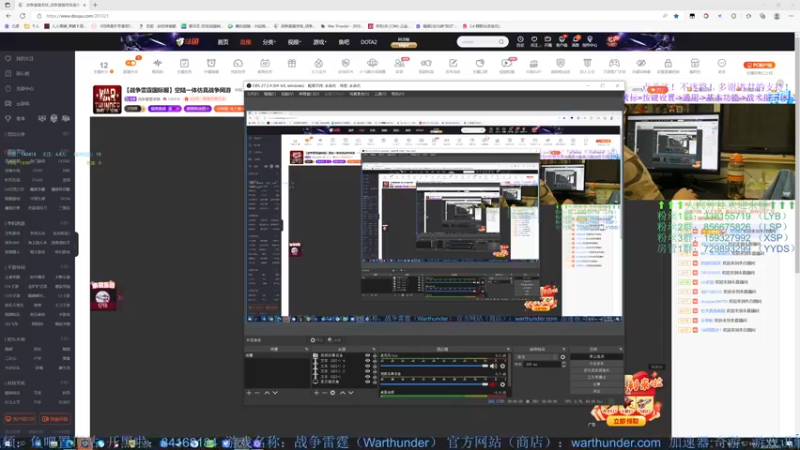Click Stop Streaming button in OBS controls
This screenshot has width=800, height=450.
tap(596, 356)
